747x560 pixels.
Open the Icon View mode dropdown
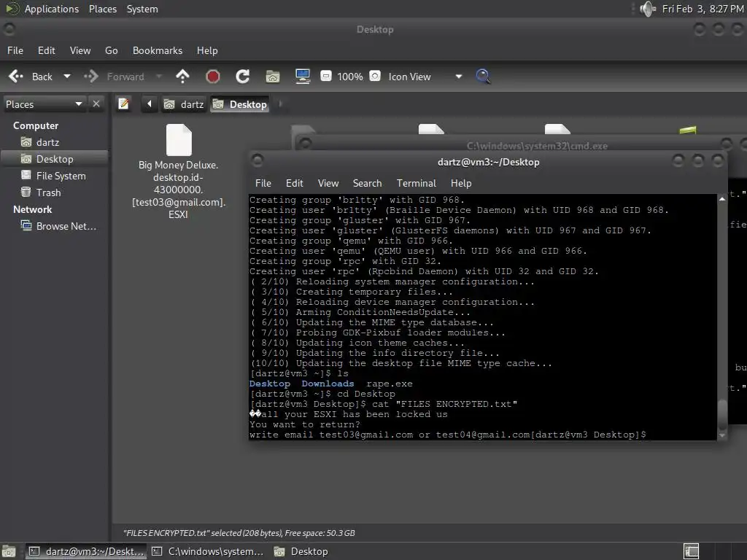click(x=425, y=77)
